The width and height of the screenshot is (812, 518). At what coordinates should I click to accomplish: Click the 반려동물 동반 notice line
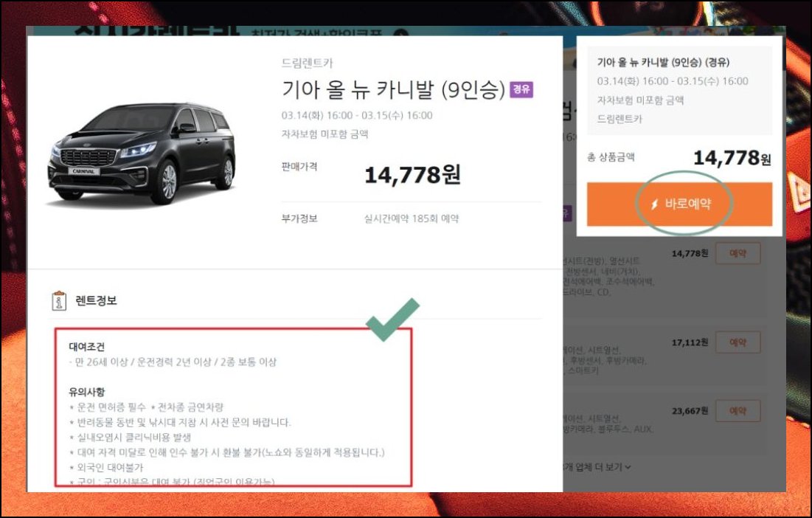tap(180, 422)
